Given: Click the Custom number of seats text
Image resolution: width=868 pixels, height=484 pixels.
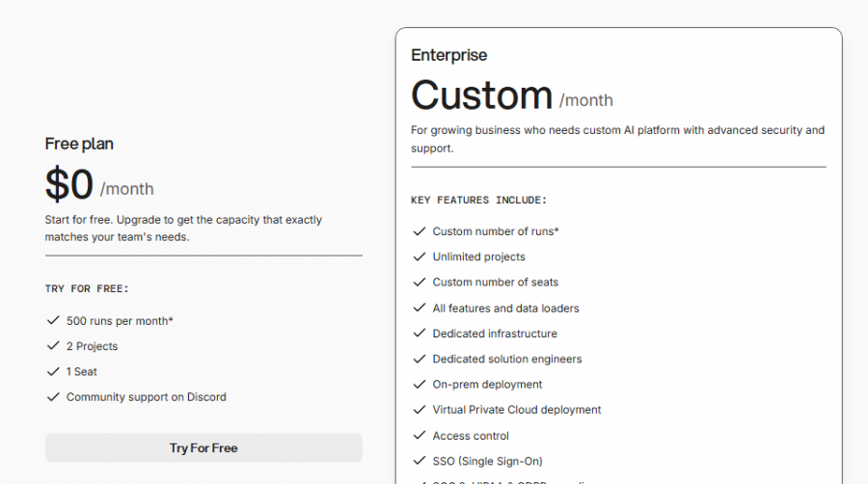Looking at the screenshot, I should tap(495, 282).
